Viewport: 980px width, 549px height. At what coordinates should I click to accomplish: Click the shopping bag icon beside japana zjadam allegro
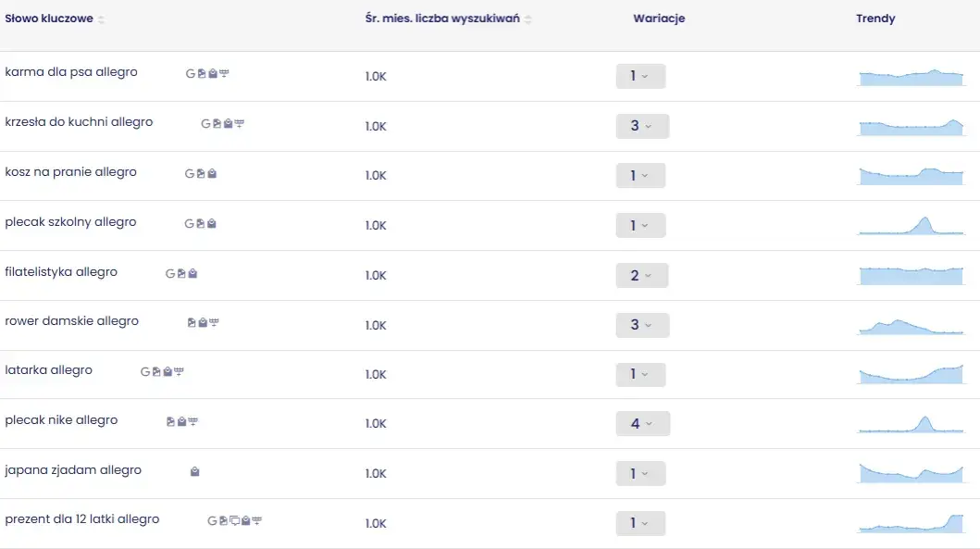click(x=195, y=472)
